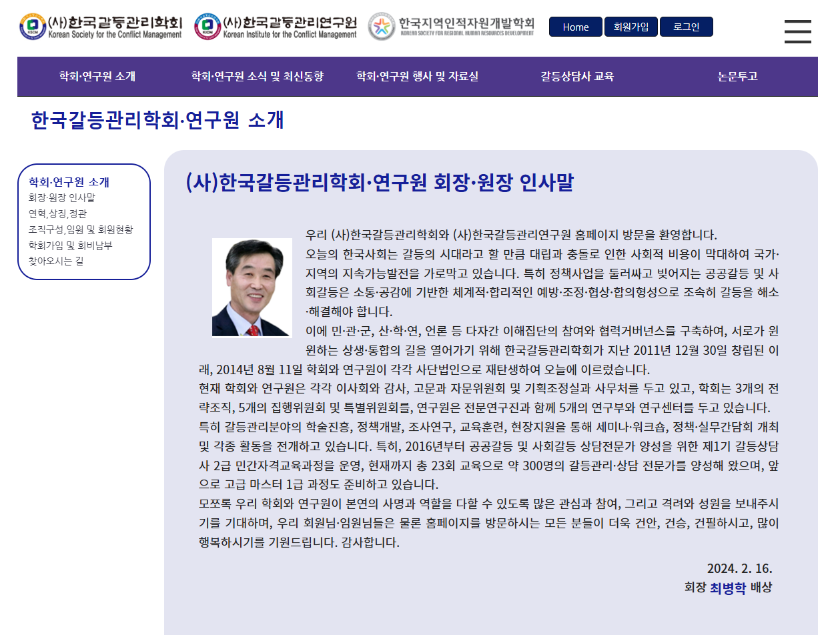Select 회장·원장 인사말 in the sidebar
Screen dimensions: 840x635
(61, 197)
